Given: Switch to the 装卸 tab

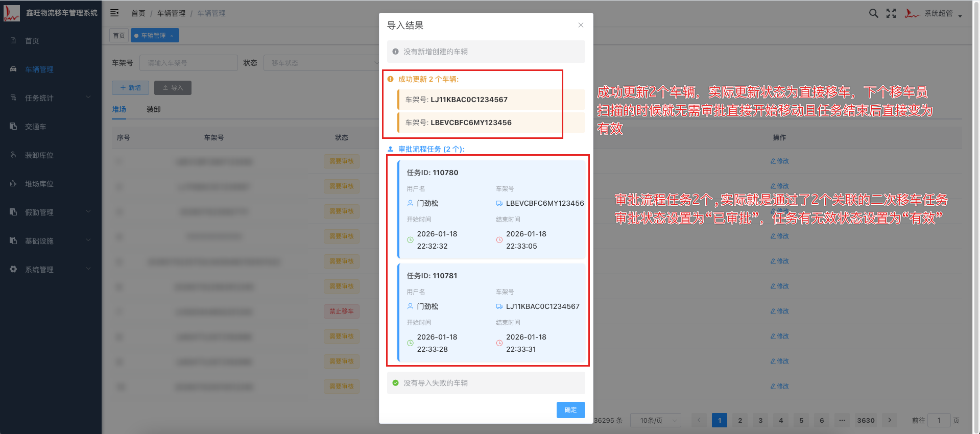Looking at the screenshot, I should (x=154, y=109).
